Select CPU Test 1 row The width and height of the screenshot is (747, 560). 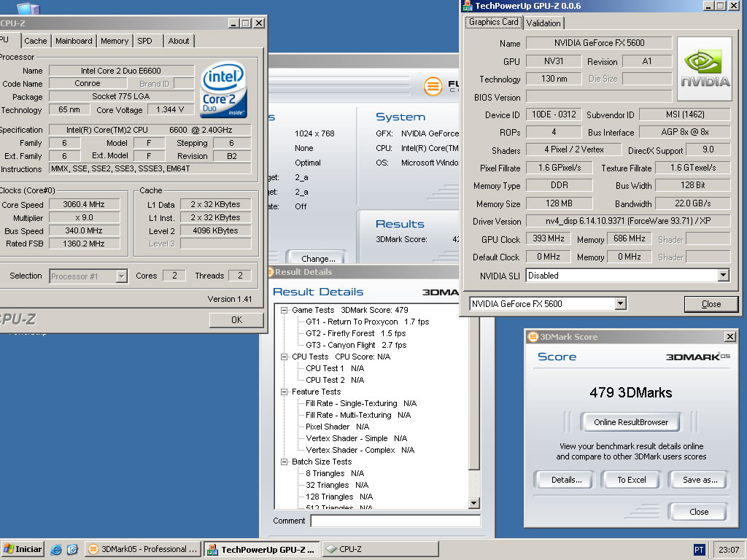(x=335, y=368)
